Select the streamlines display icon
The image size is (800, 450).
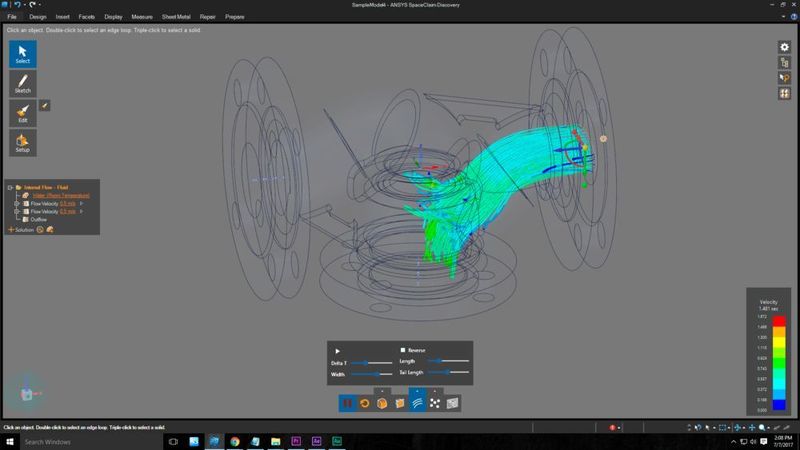point(417,403)
